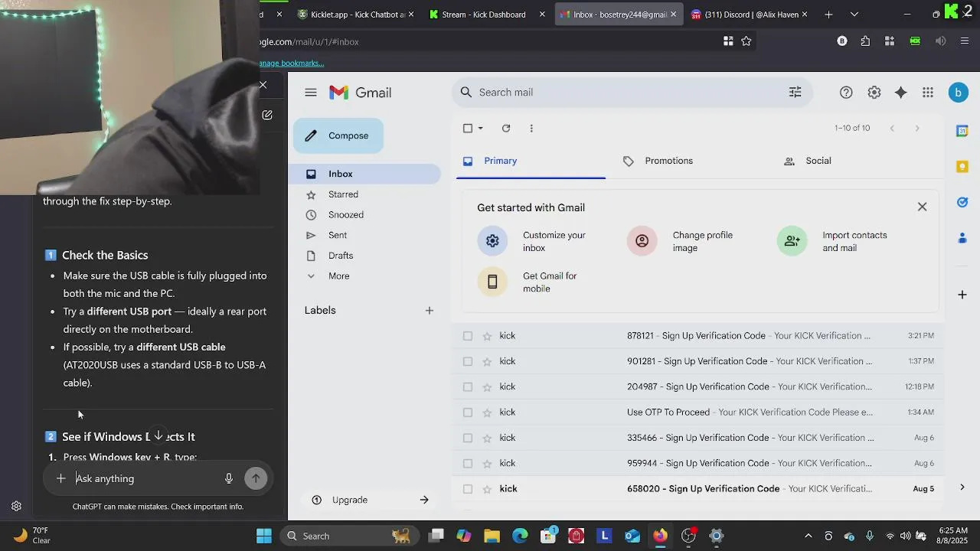Click ChatGPT attach plus icon
Viewport: 980px width, 551px height.
(x=60, y=478)
